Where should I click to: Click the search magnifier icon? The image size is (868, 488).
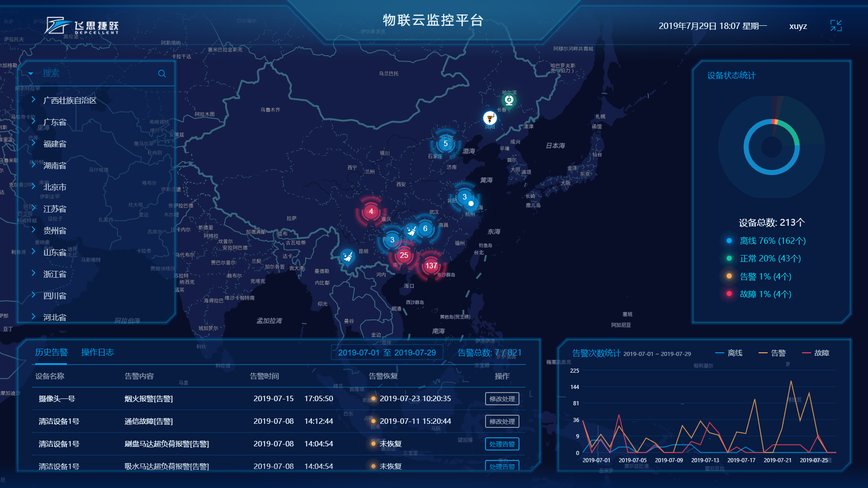coord(162,73)
